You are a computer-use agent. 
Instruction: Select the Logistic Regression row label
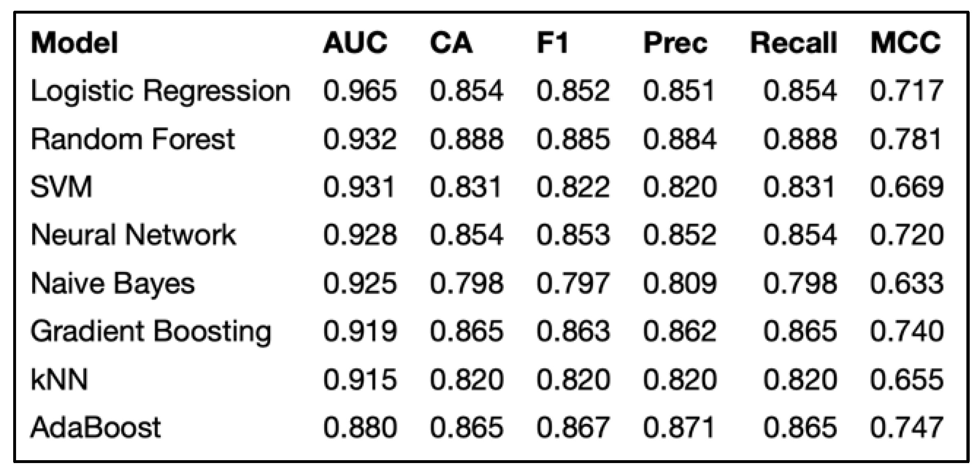point(161,91)
